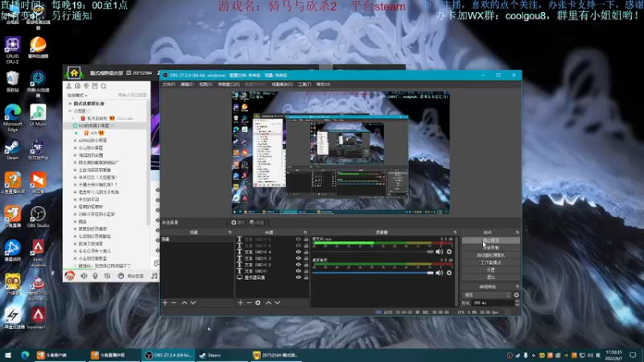This screenshot has width=644, height=362.
Task: Click the 属性 properties gear button
Action: click(237, 223)
